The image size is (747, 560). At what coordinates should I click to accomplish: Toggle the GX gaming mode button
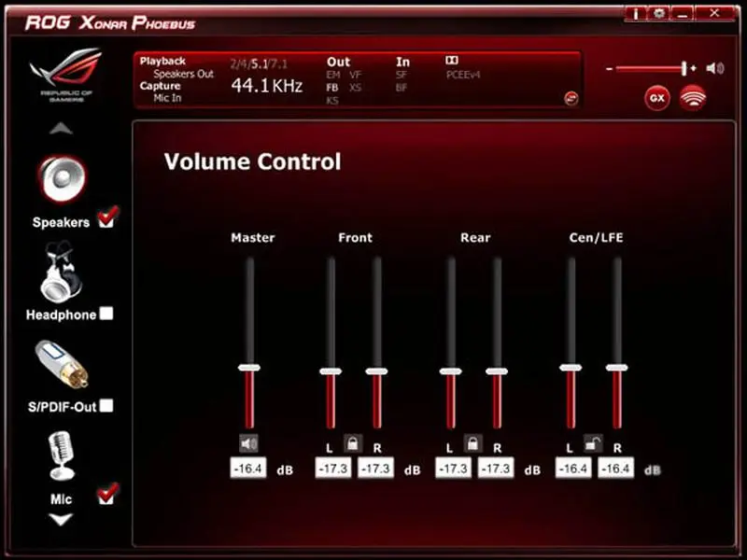pyautogui.click(x=657, y=99)
